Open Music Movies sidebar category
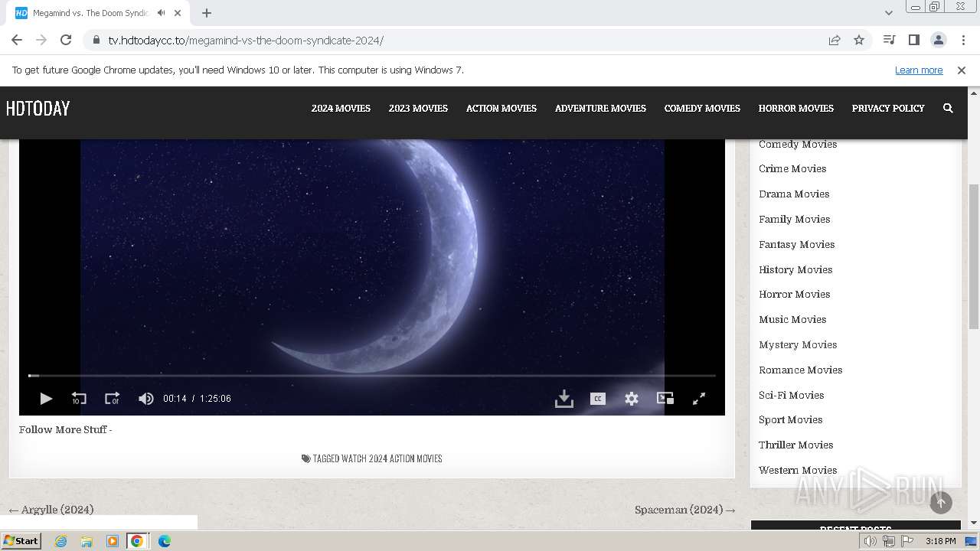 [x=792, y=320]
